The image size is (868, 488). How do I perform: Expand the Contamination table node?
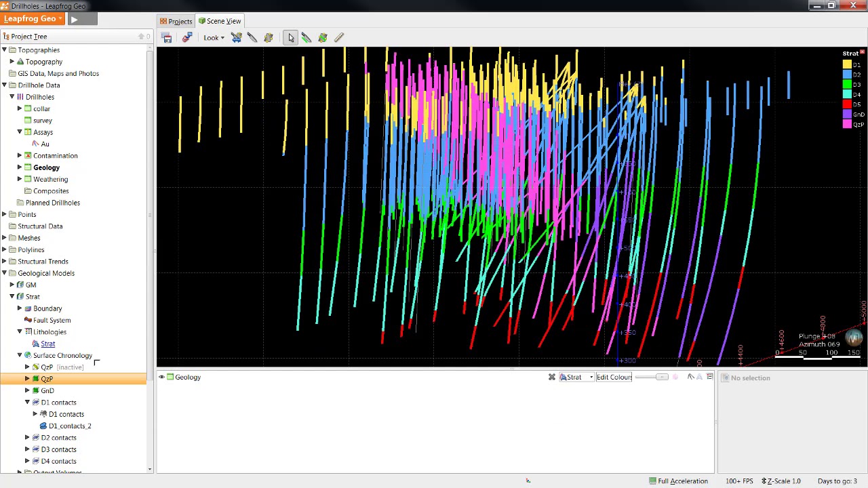20,156
